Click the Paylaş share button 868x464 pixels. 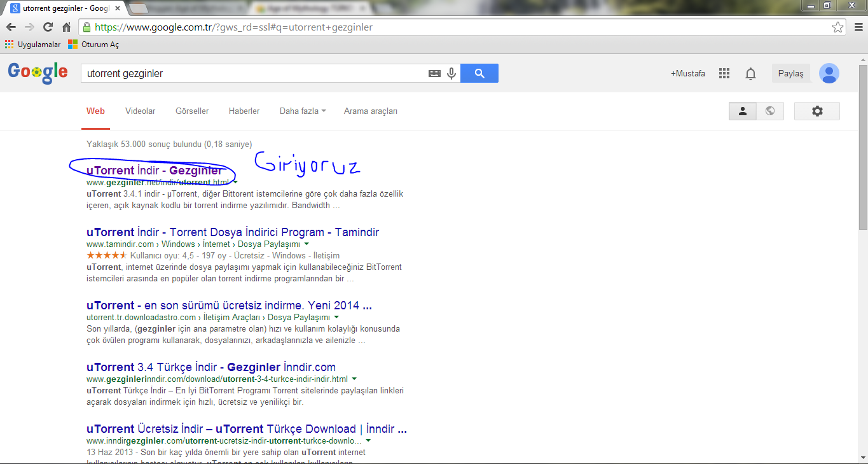tap(791, 73)
